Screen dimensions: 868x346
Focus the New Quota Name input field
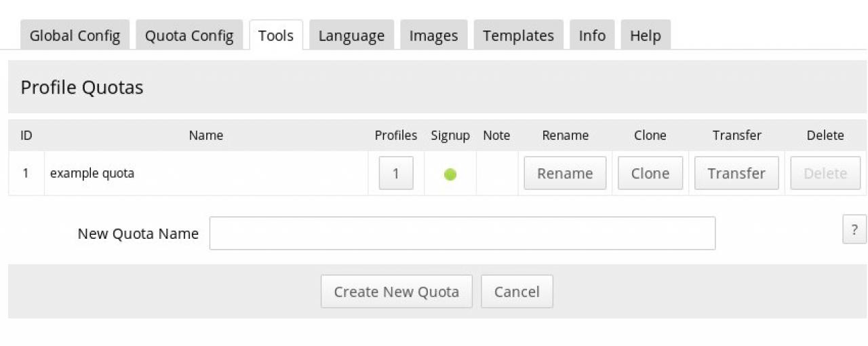tap(462, 233)
